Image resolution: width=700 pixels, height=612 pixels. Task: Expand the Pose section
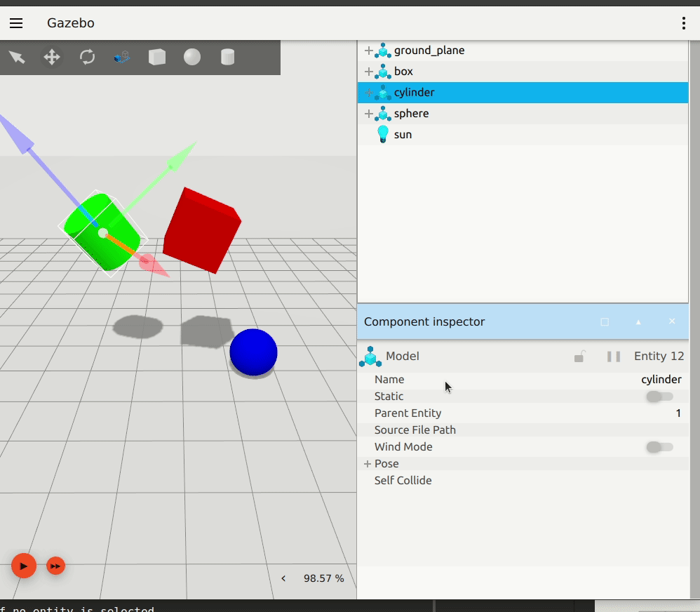click(368, 464)
